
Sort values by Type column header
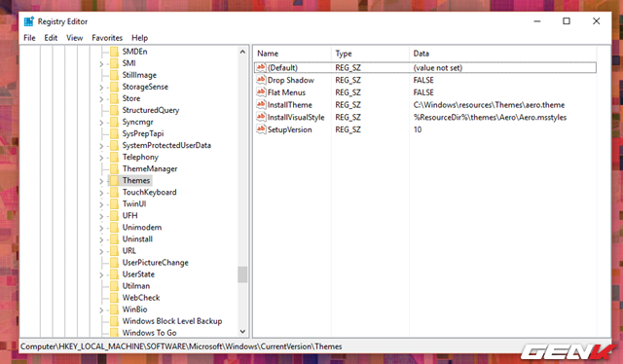coord(370,54)
